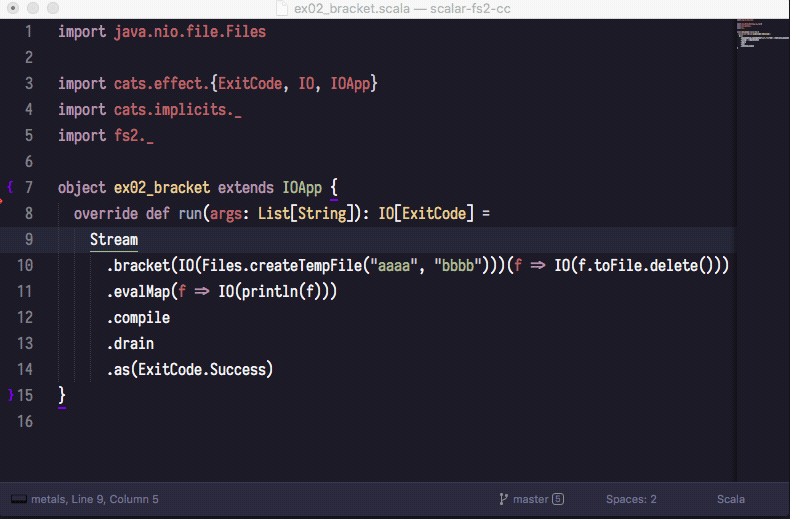Open the master branch indicator
Screen dimensions: 790x519
[x=530, y=499]
